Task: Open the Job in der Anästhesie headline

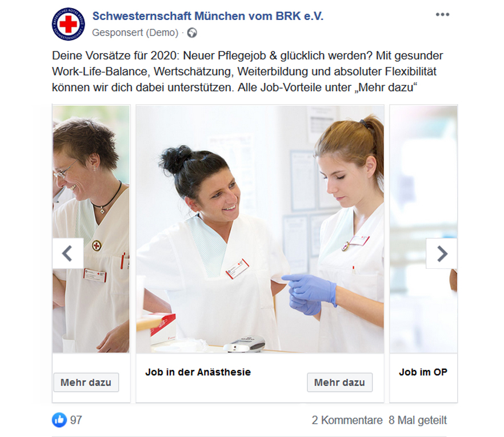Action: pos(198,372)
